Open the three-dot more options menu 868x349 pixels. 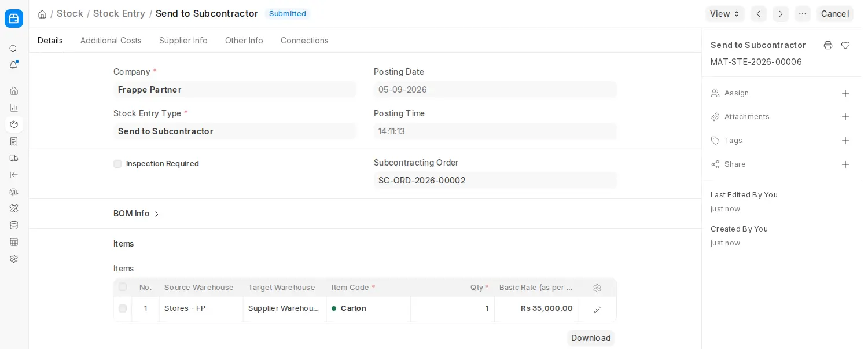[x=803, y=14]
